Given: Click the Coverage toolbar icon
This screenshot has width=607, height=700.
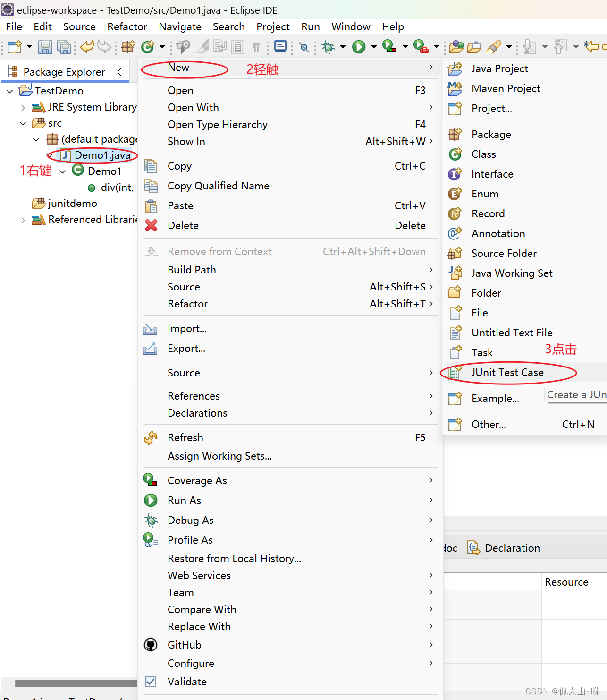Looking at the screenshot, I should click(x=389, y=46).
